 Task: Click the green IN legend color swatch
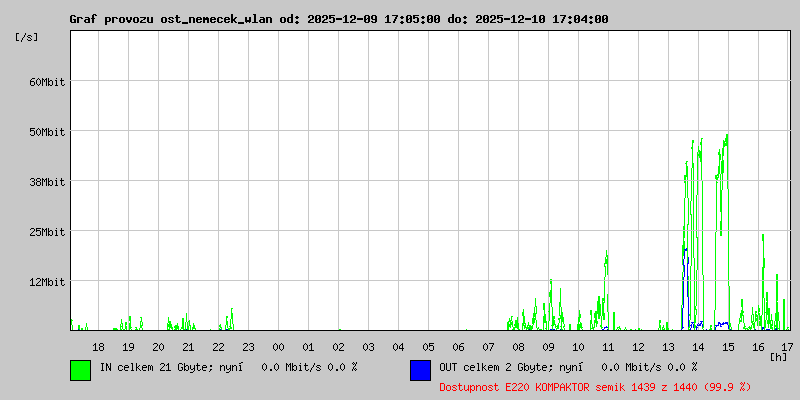pos(81,370)
